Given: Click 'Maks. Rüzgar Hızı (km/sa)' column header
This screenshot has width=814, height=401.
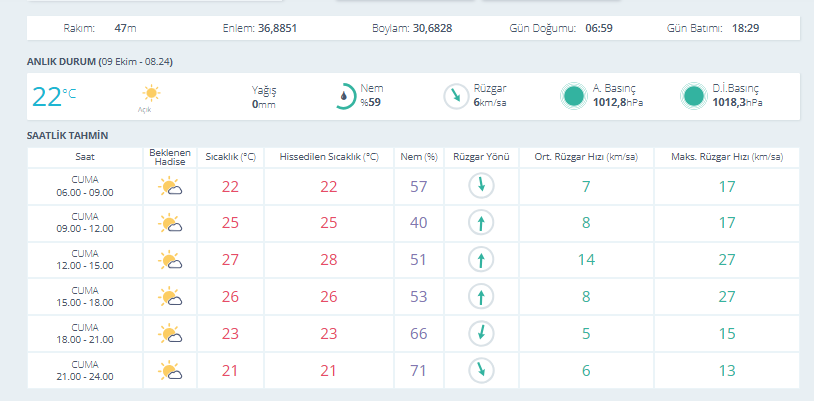Looking at the screenshot, I should pyautogui.click(x=727, y=157).
